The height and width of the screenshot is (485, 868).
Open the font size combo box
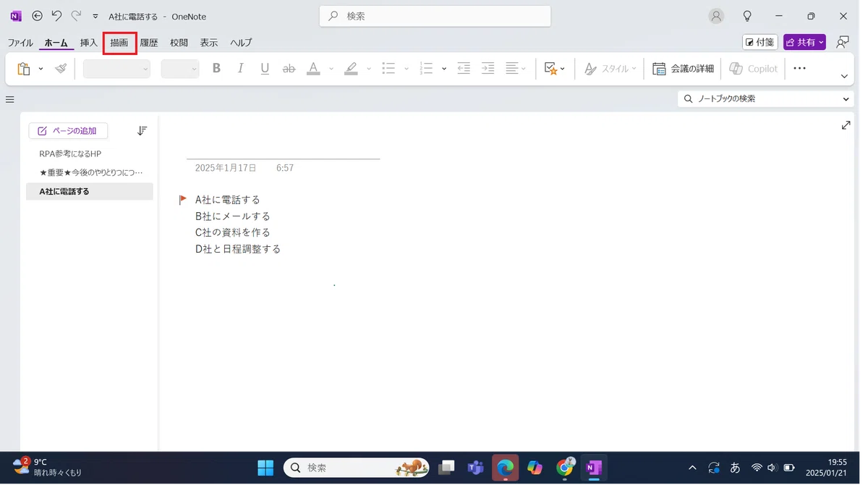tap(180, 69)
